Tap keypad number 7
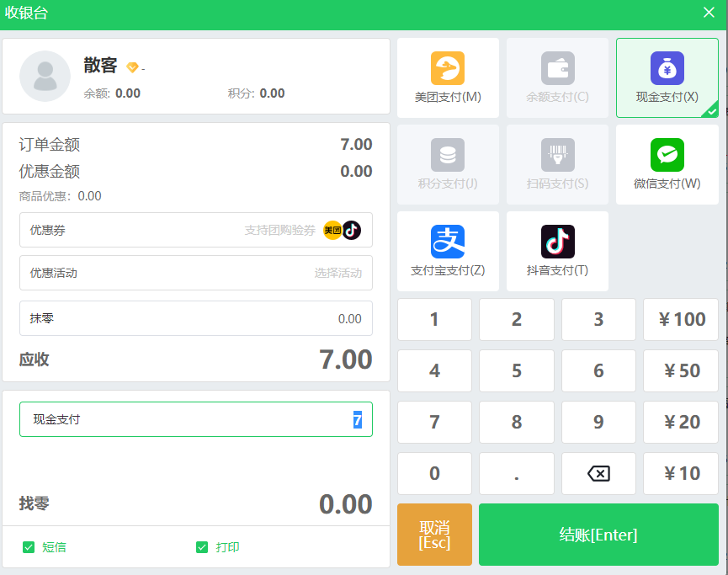This screenshot has height=575, width=728. 434,422
